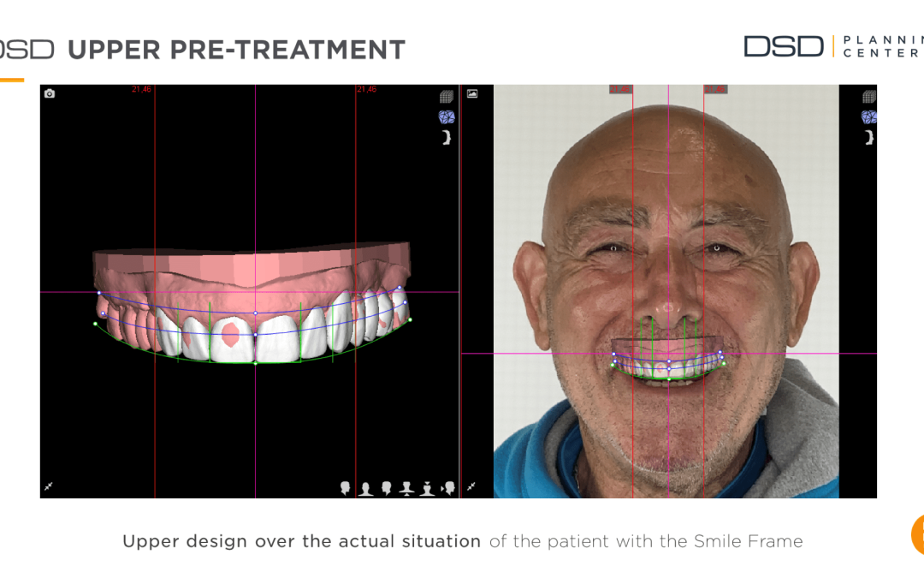Click the 'UPPER PRE-TREATMENT' heading
This screenshot has height=578, width=924.
(237, 51)
